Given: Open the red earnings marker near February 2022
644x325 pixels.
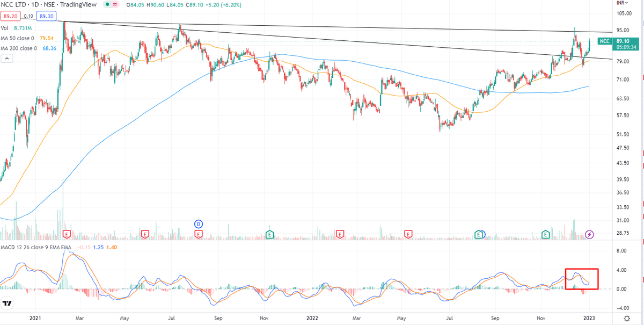Looking at the screenshot, I should click(339, 234).
